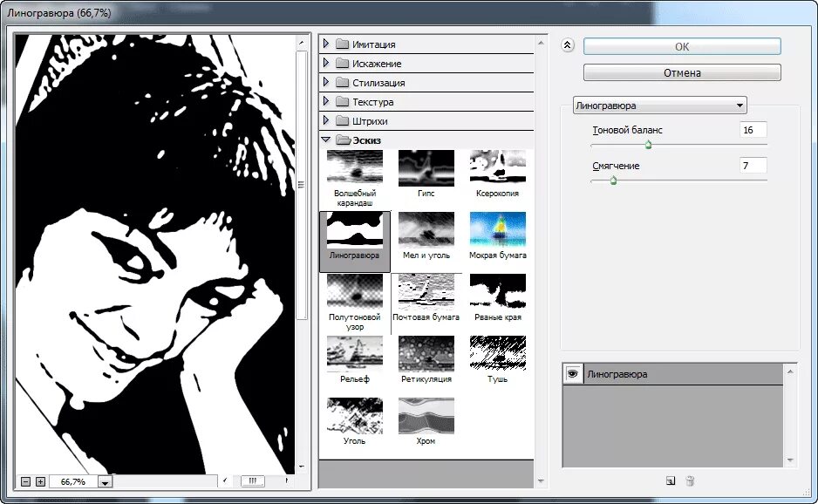Click the Смягчение value field
Screen dimensions: 818x504
pyautogui.click(x=753, y=166)
